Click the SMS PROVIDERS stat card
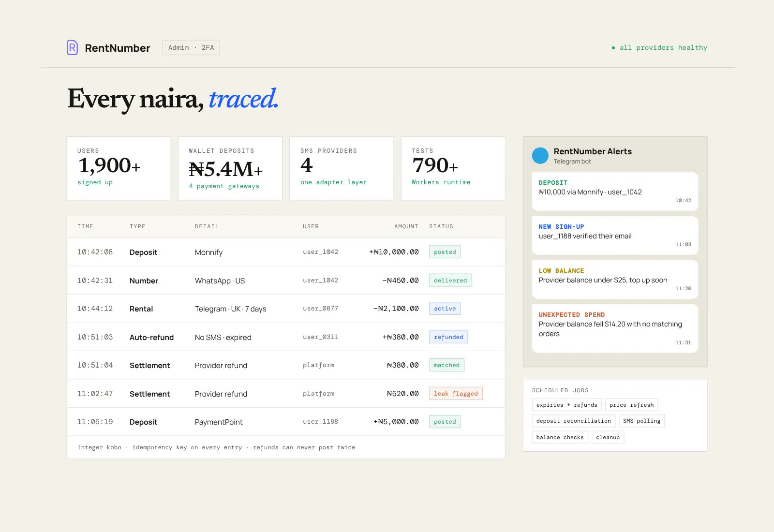 [x=342, y=168]
